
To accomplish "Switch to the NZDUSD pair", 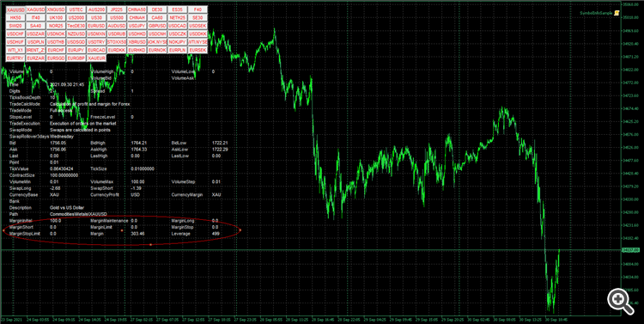I will (x=76, y=34).
